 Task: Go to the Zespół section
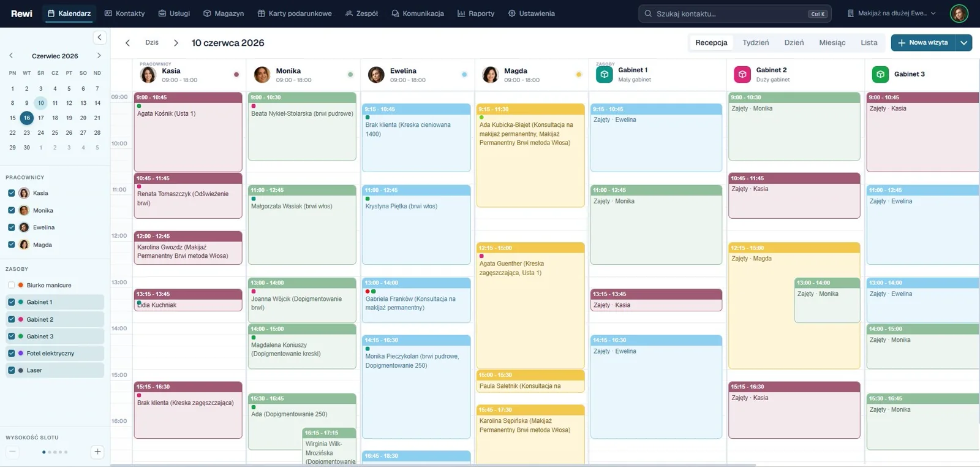(x=361, y=13)
